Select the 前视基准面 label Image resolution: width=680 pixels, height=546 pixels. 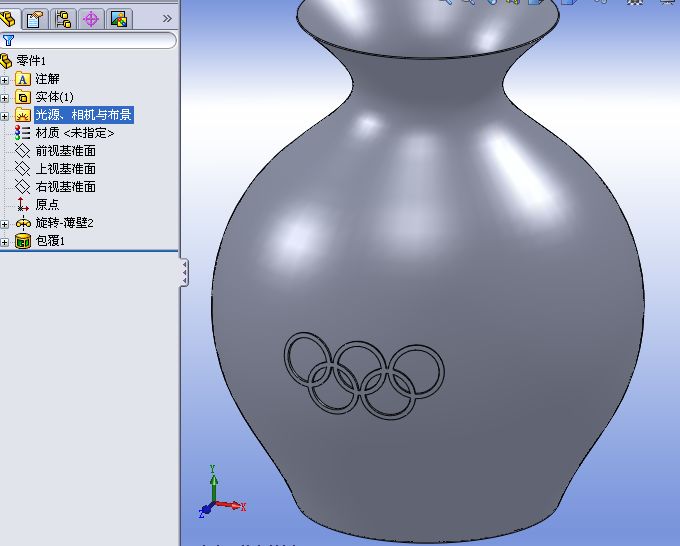65,151
